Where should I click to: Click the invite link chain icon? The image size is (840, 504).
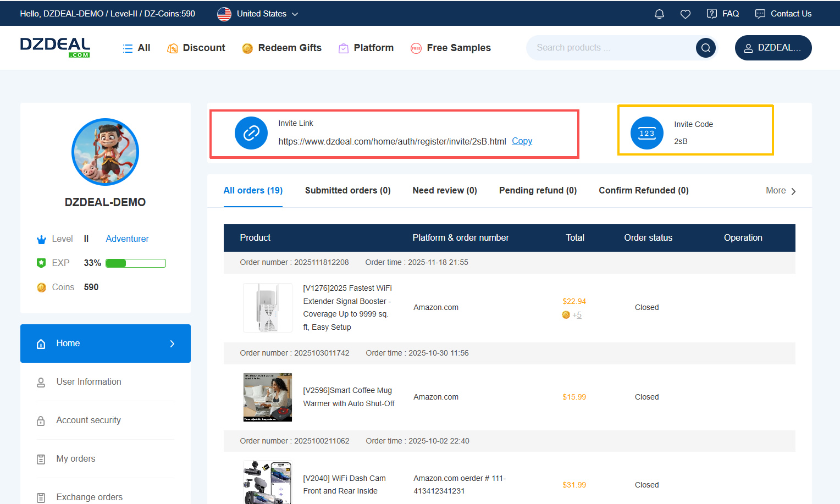point(251,133)
